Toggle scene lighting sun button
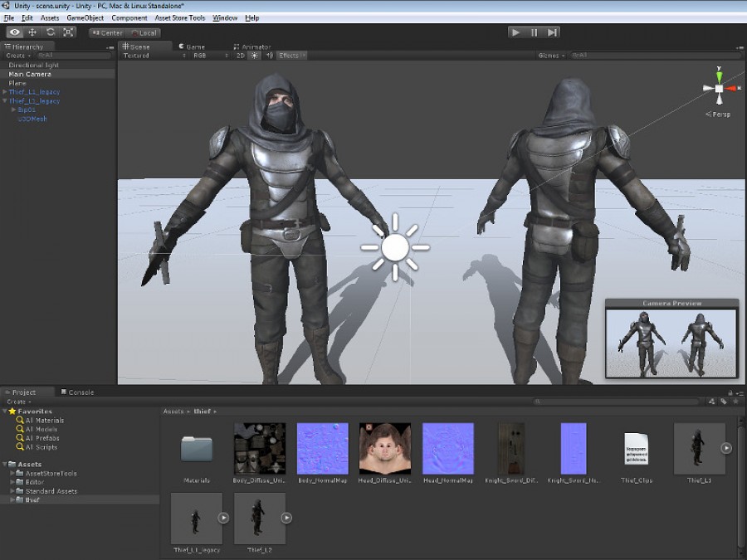Image resolution: width=747 pixels, height=560 pixels. pos(255,56)
